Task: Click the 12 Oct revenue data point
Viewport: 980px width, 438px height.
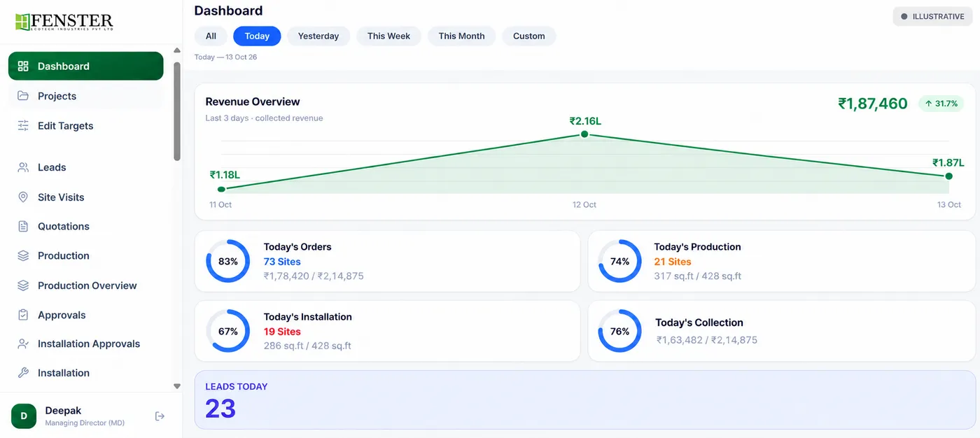Action: pos(584,134)
